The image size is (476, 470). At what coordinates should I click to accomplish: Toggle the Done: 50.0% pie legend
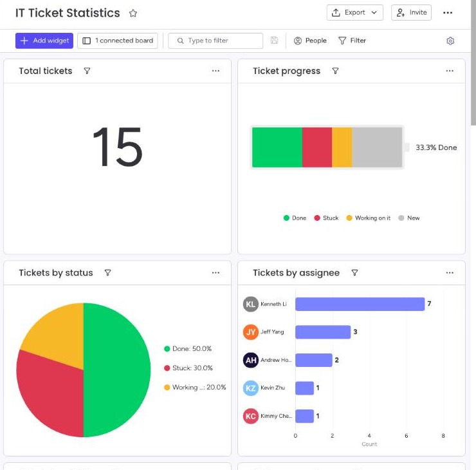pos(188,349)
